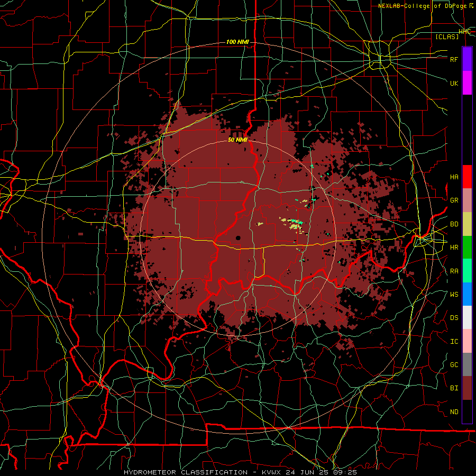Click the IC legend label
The width and height of the screenshot is (476, 476).
(454, 342)
